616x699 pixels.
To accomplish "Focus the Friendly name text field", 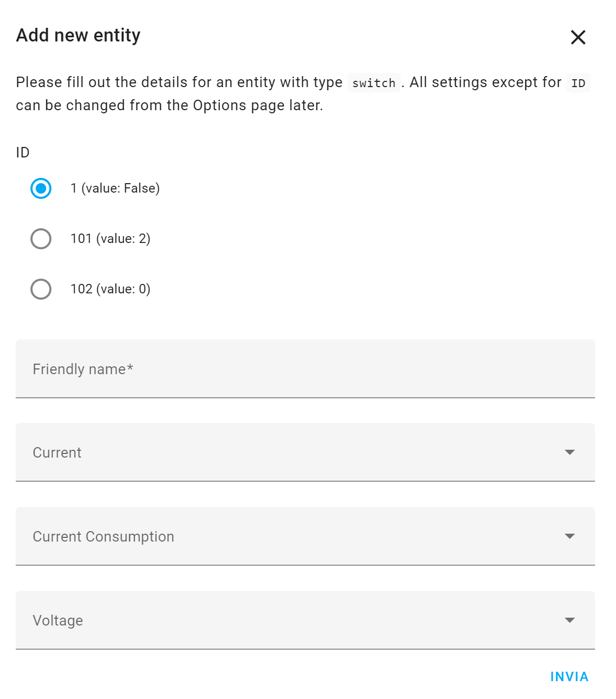I will point(305,369).
